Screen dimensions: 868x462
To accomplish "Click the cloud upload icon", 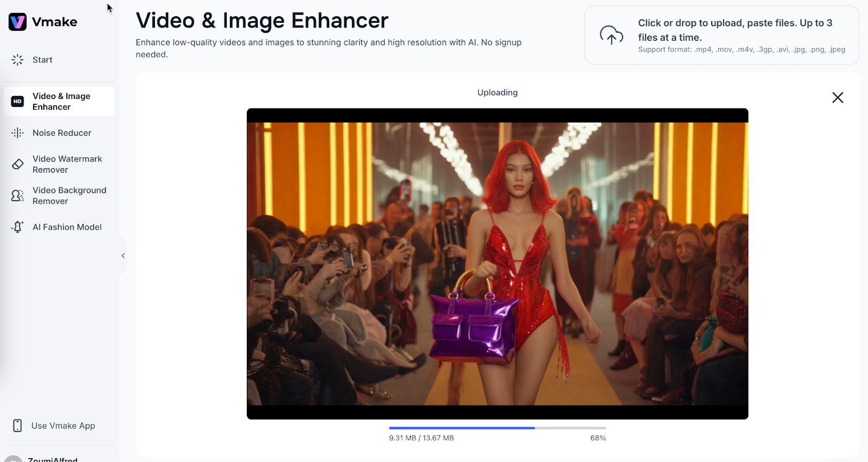I will tap(611, 35).
